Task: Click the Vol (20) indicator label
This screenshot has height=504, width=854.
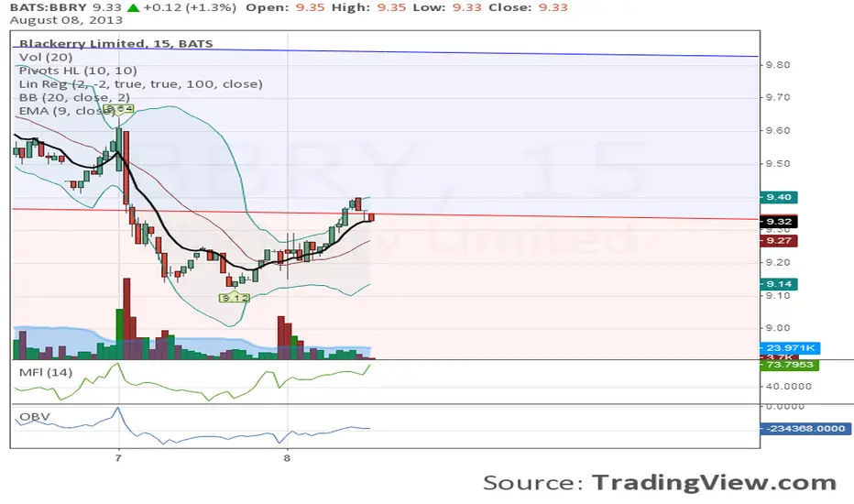Action: [46, 57]
